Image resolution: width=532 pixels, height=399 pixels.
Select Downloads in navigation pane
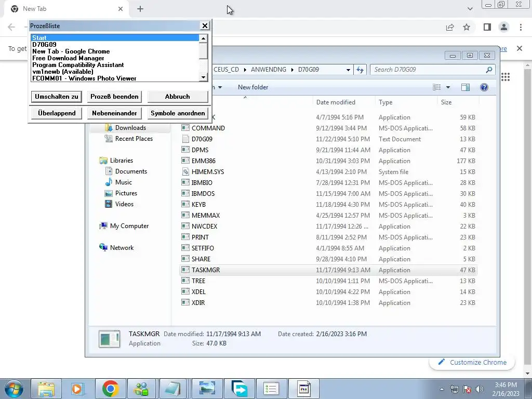tap(130, 128)
